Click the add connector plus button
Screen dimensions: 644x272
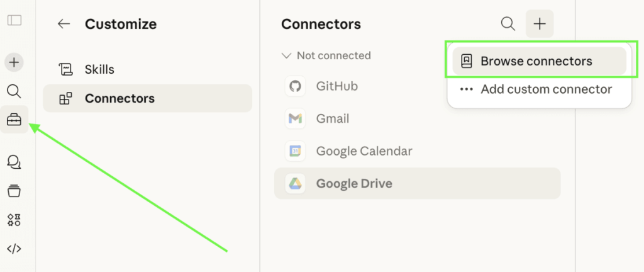540,24
